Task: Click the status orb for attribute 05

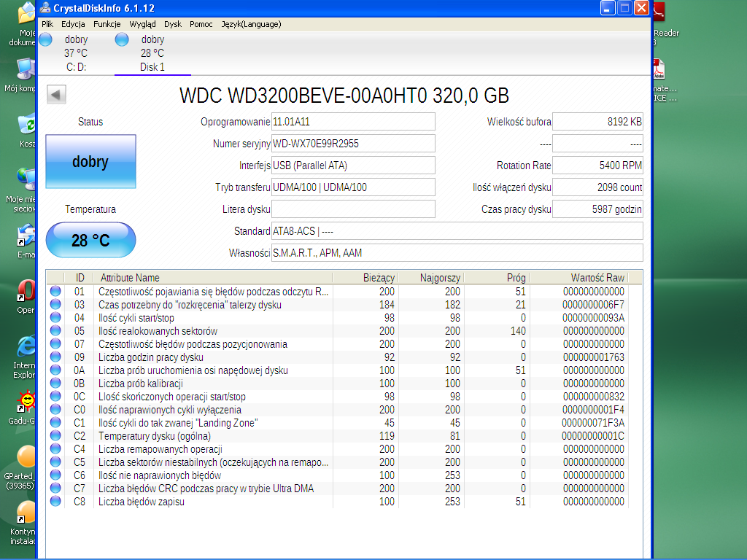Action: pyautogui.click(x=55, y=330)
